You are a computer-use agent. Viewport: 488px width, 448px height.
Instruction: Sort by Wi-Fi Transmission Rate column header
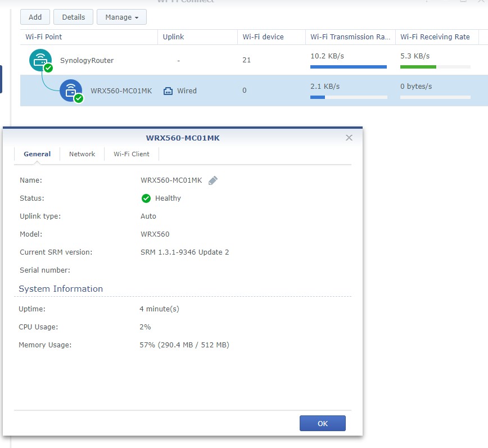[350, 37]
